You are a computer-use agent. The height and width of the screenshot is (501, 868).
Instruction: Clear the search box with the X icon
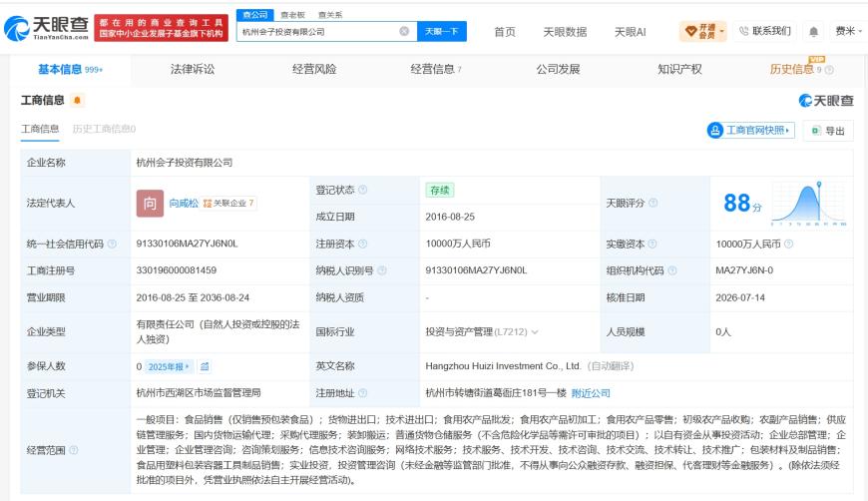[x=405, y=32]
